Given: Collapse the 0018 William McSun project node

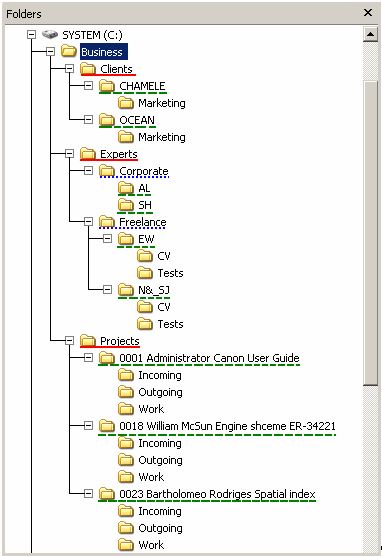Looking at the screenshot, I should click(x=88, y=426).
